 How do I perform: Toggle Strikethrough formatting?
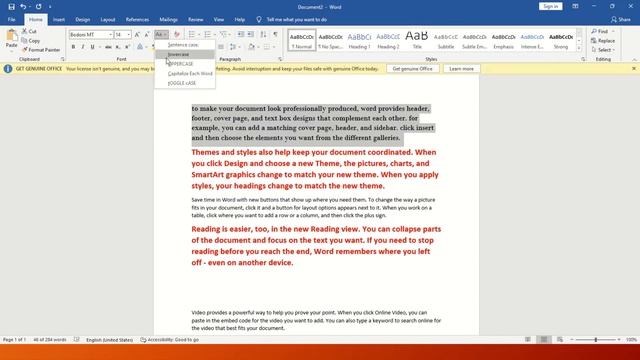pos(108,47)
